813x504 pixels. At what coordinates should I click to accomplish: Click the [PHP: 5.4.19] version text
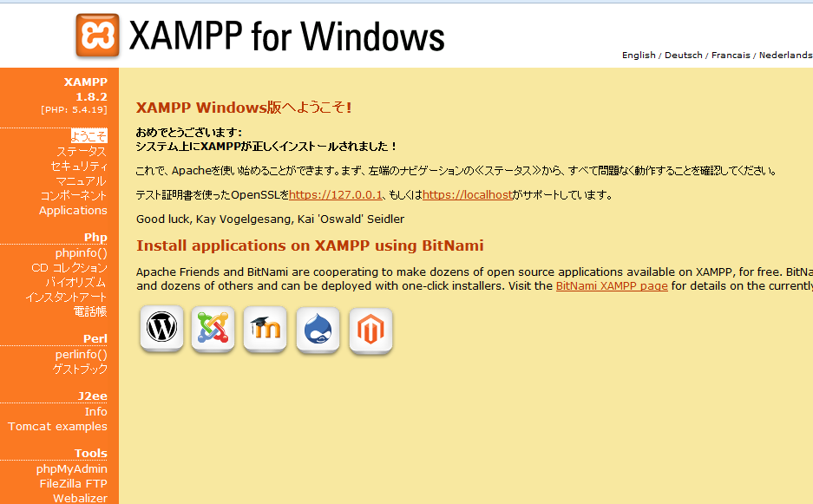click(x=74, y=110)
